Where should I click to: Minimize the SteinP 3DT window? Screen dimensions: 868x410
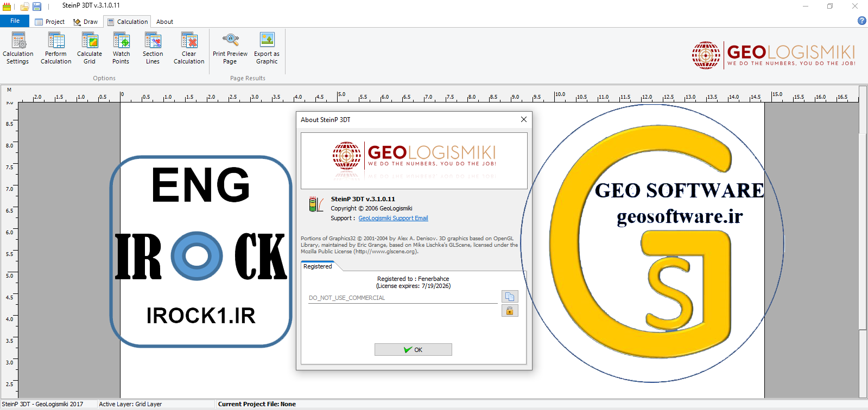806,6
